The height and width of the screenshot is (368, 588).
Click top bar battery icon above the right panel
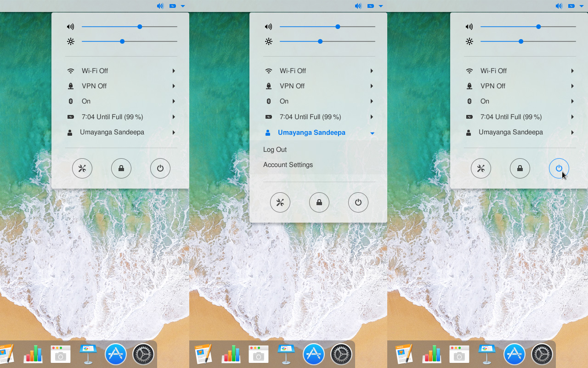571,6
